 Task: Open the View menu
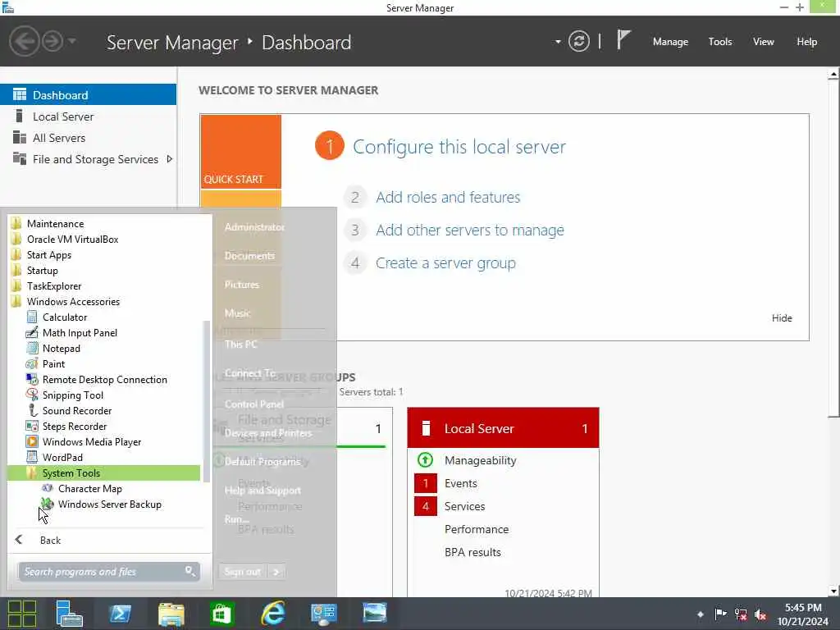coord(764,42)
